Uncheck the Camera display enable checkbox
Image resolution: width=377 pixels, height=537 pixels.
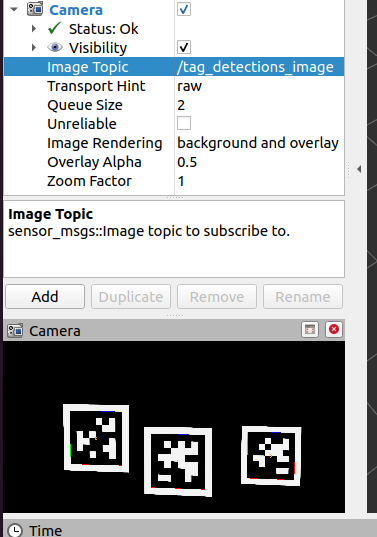click(184, 9)
